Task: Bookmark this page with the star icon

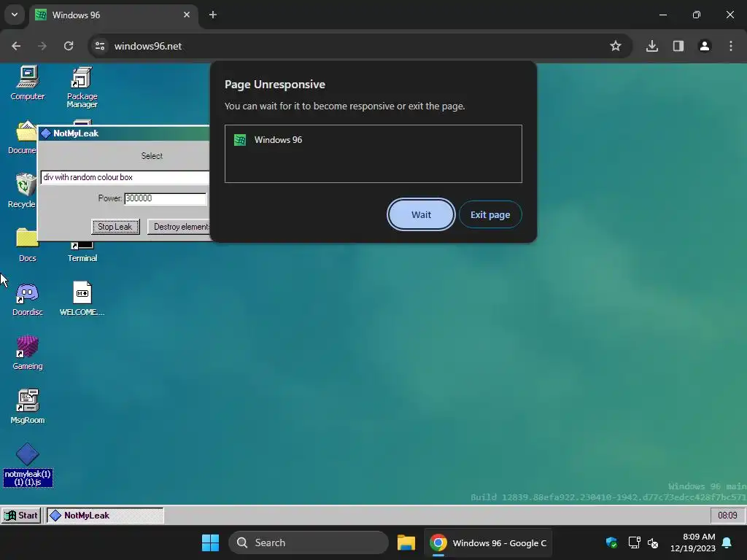Action: 616,46
